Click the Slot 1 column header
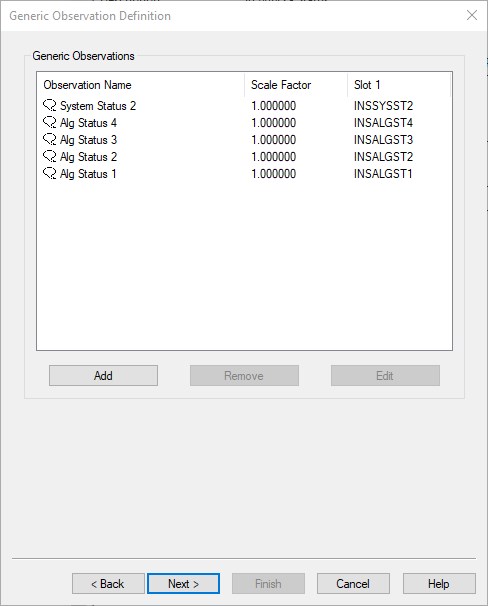 [399, 85]
